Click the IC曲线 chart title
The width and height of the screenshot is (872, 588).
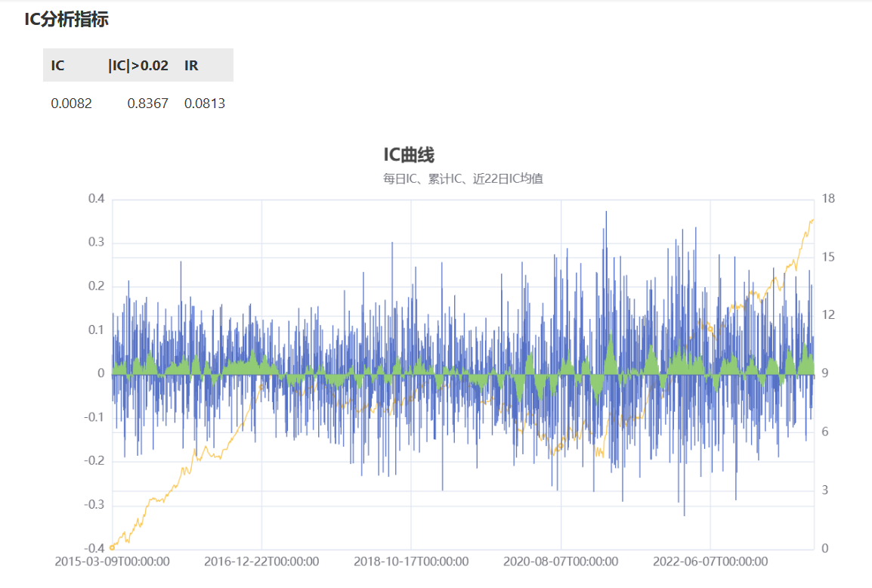tap(409, 156)
